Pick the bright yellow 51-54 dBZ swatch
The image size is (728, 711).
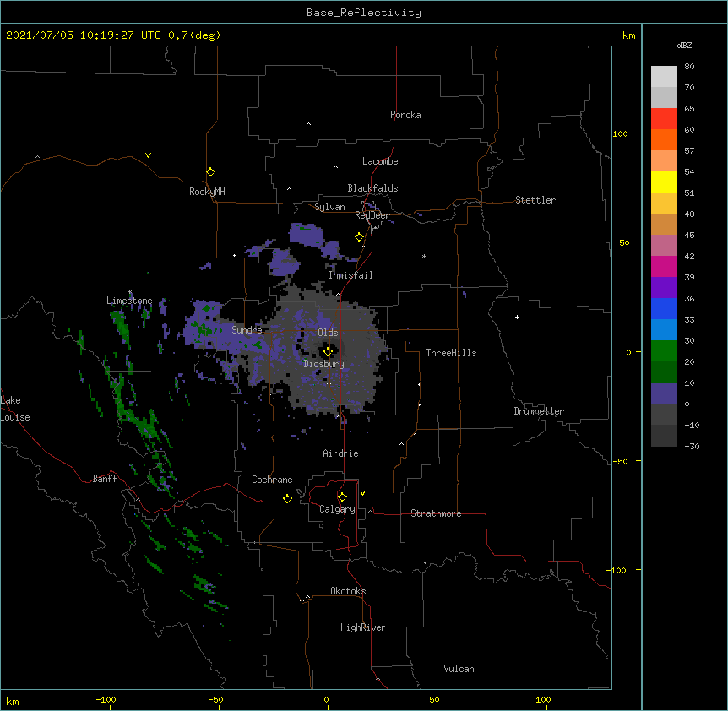click(x=664, y=182)
